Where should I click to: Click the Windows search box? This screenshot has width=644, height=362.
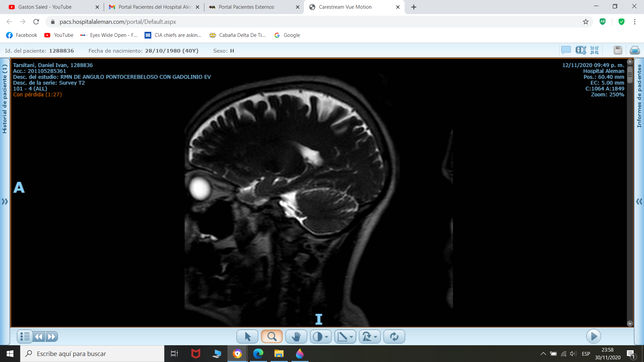[x=92, y=354]
